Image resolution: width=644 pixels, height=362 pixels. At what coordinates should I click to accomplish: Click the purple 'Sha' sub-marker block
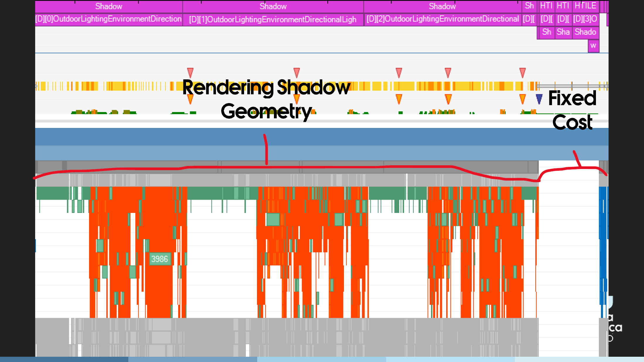(x=563, y=32)
